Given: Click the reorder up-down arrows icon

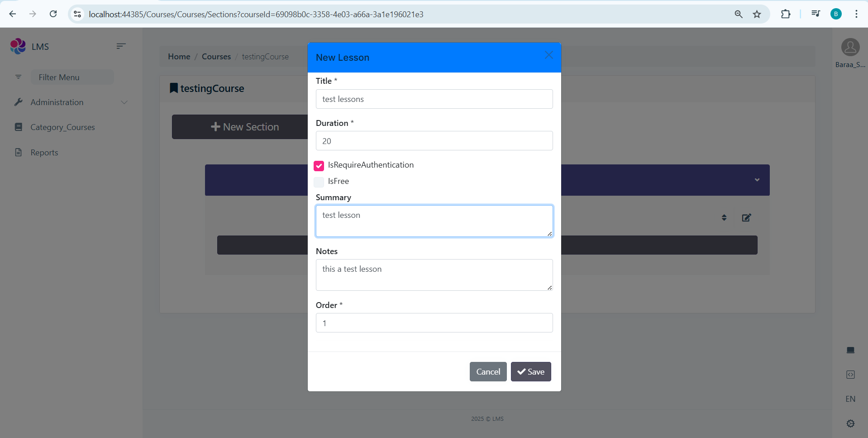Looking at the screenshot, I should click(x=724, y=218).
